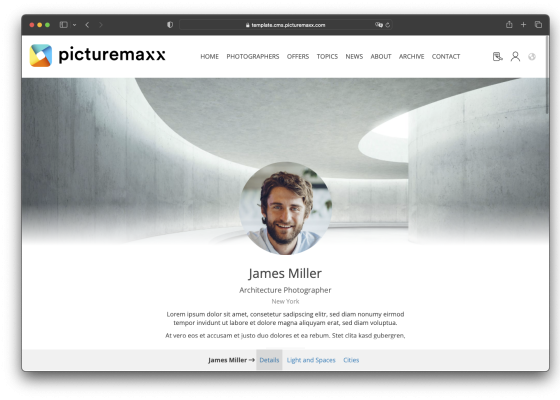The width and height of the screenshot is (560, 400).
Task: Reload the page with the refresh icon
Action: [388, 25]
